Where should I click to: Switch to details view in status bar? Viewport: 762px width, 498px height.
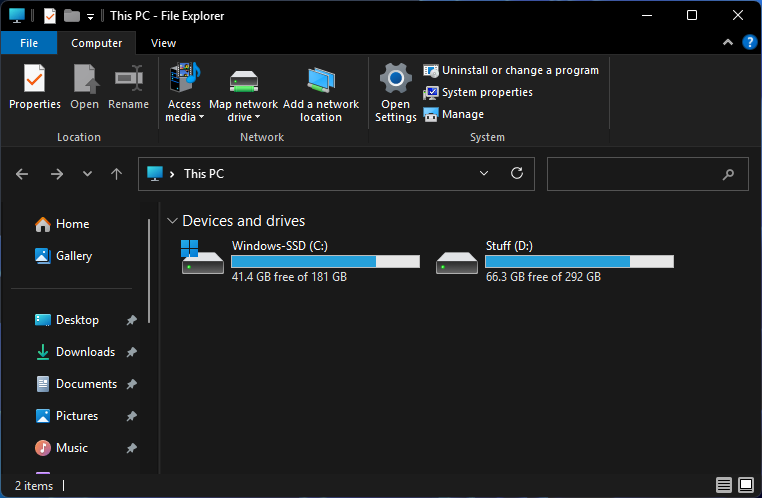tap(724, 486)
